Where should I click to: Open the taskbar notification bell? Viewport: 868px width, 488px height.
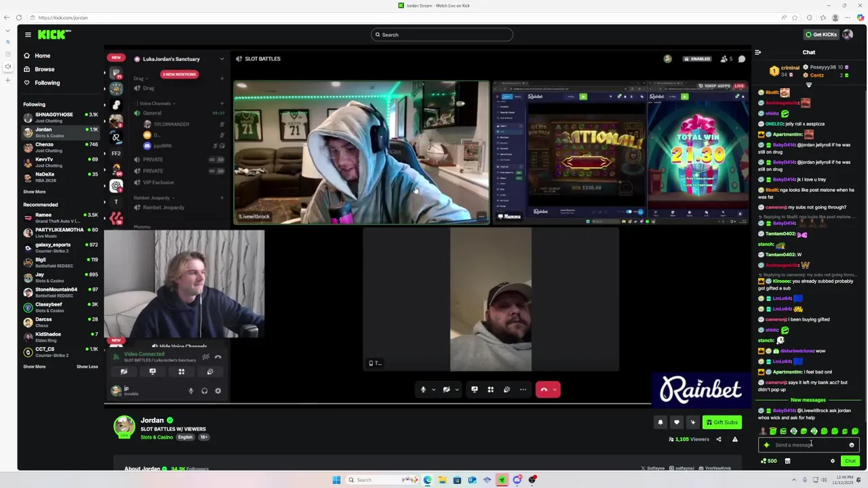pyautogui.click(x=859, y=480)
